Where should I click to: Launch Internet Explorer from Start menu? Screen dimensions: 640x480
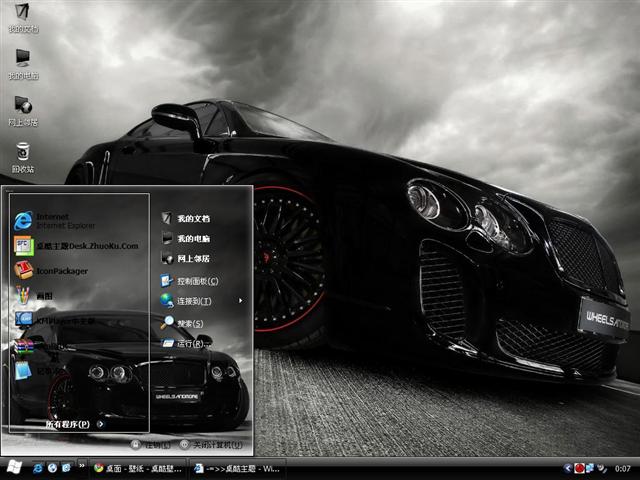(55, 221)
